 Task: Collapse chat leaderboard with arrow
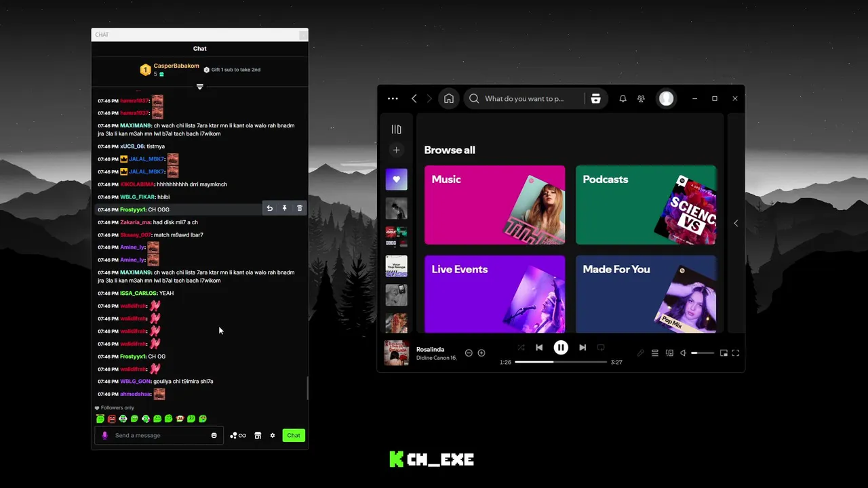(x=199, y=87)
